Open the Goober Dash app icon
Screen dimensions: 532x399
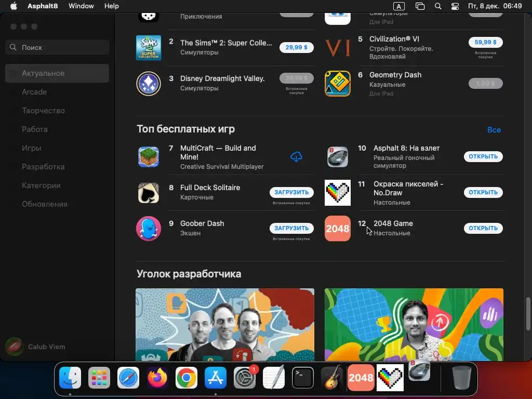point(149,229)
